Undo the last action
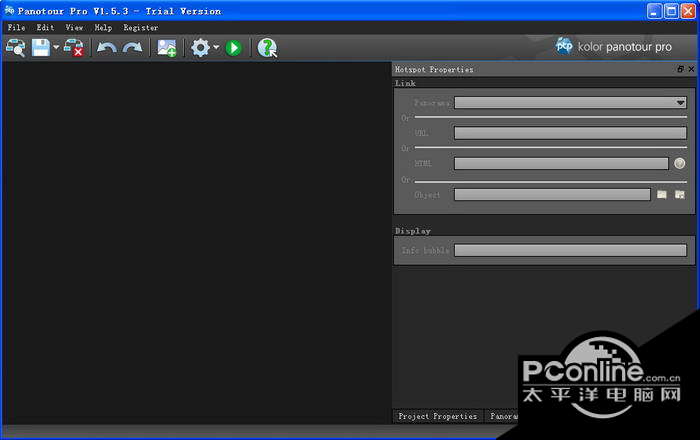 (x=107, y=48)
